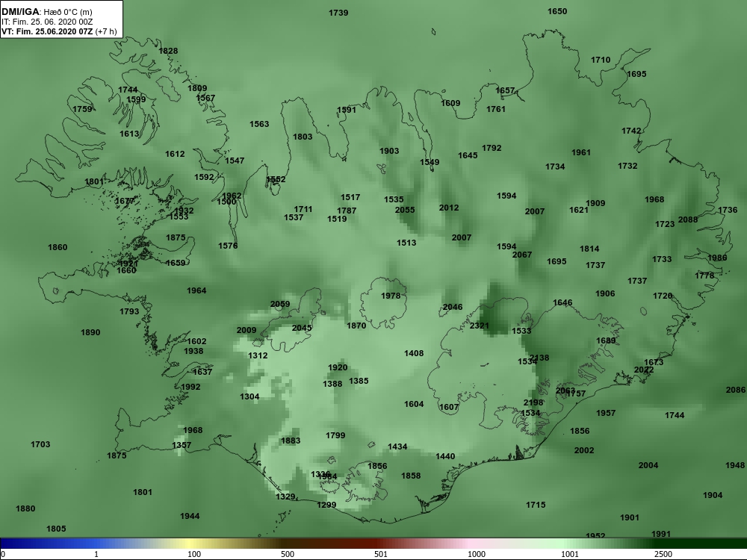Click the map value 1299
Image resolution: width=747 pixels, height=560 pixels.
[x=326, y=505]
